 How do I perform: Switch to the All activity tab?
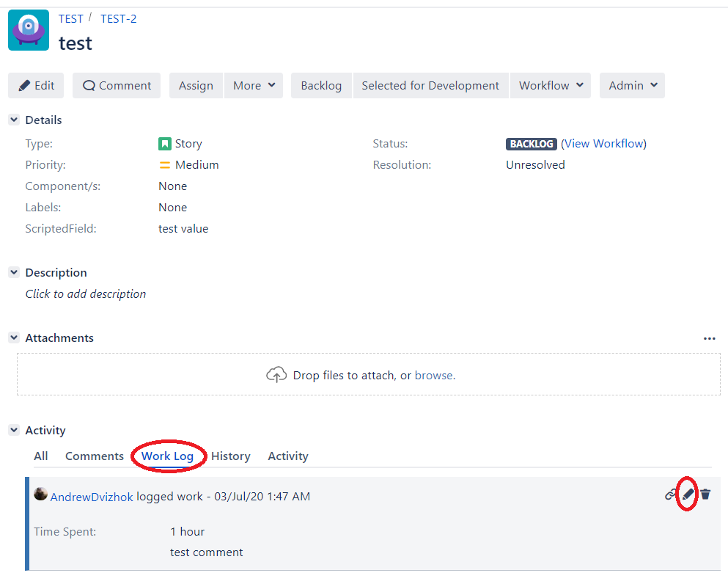click(x=41, y=456)
